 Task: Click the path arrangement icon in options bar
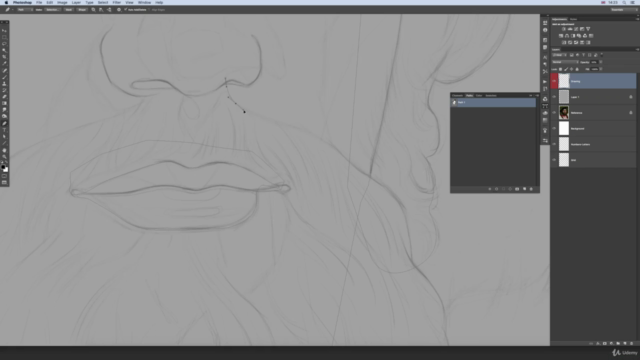(x=109, y=9)
